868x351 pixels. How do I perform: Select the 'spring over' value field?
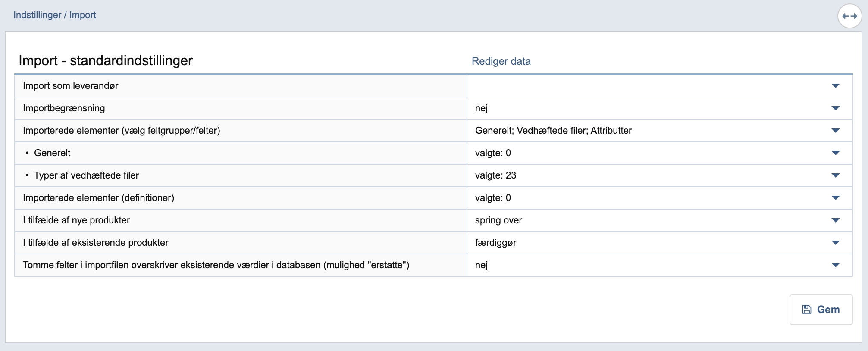[x=498, y=220]
